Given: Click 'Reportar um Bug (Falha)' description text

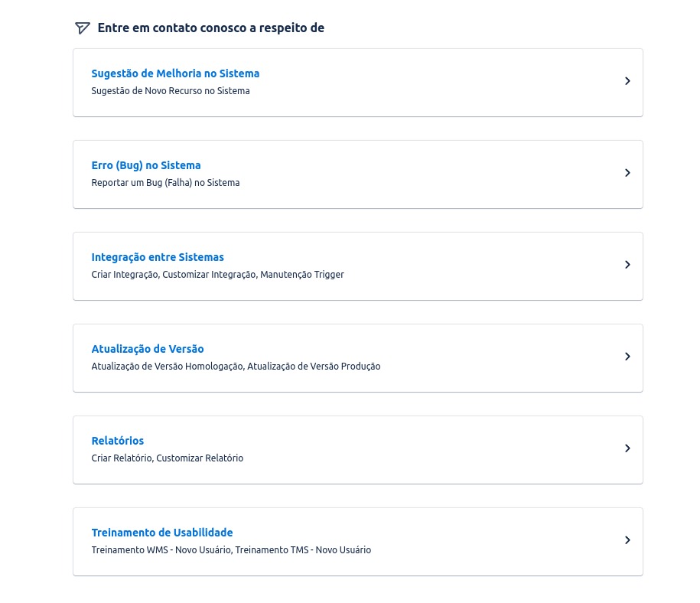Looking at the screenshot, I should [x=165, y=183].
